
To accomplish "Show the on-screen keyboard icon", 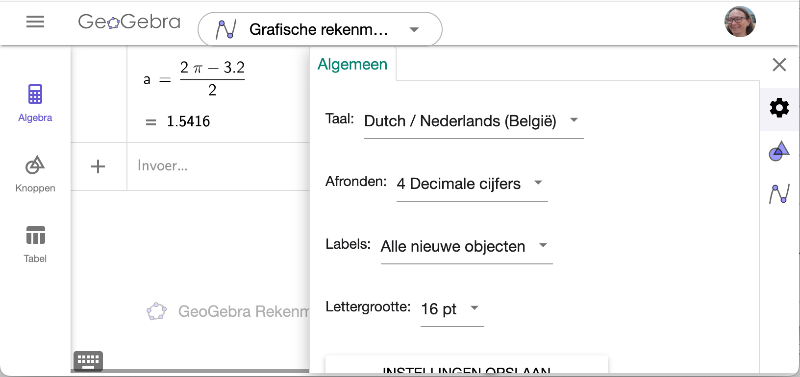I will pyautogui.click(x=89, y=361).
